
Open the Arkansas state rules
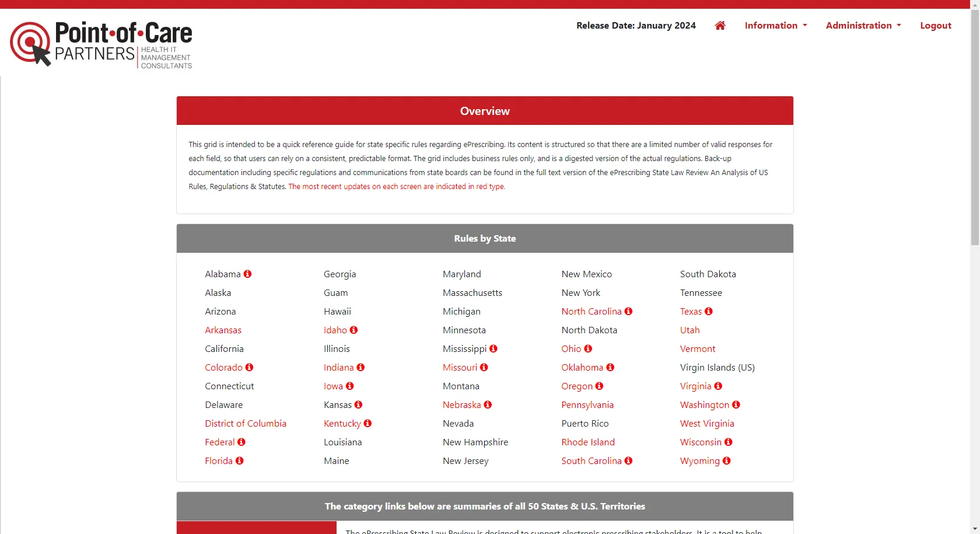(x=223, y=330)
